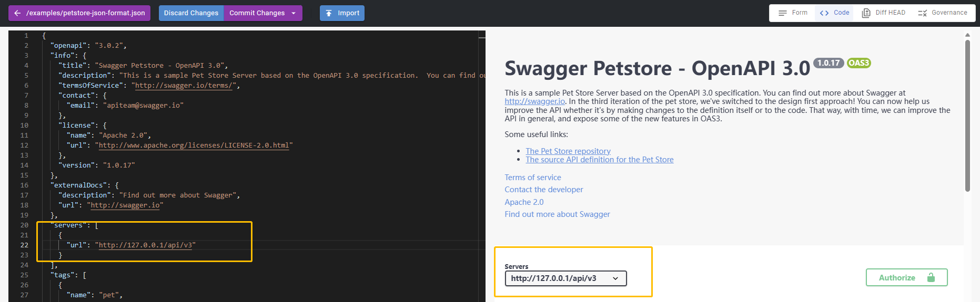
Task: Click the Diff HEAD document icon
Action: pos(866,13)
